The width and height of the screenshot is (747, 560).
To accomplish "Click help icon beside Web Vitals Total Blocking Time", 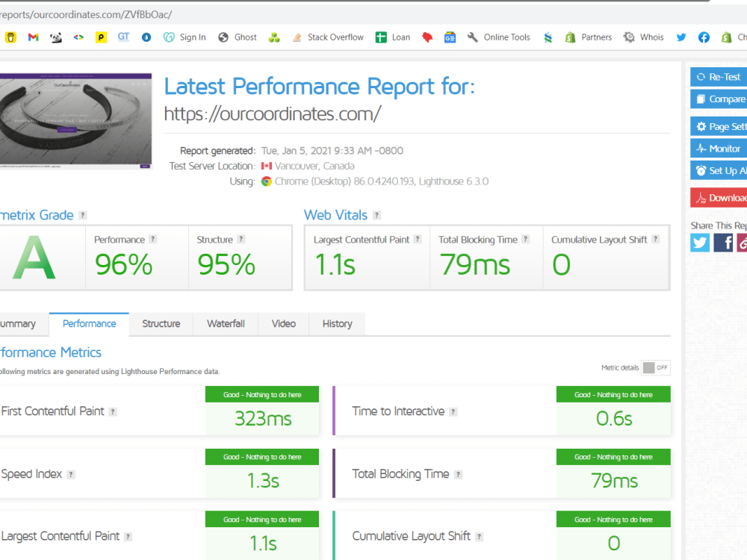I will [x=525, y=239].
